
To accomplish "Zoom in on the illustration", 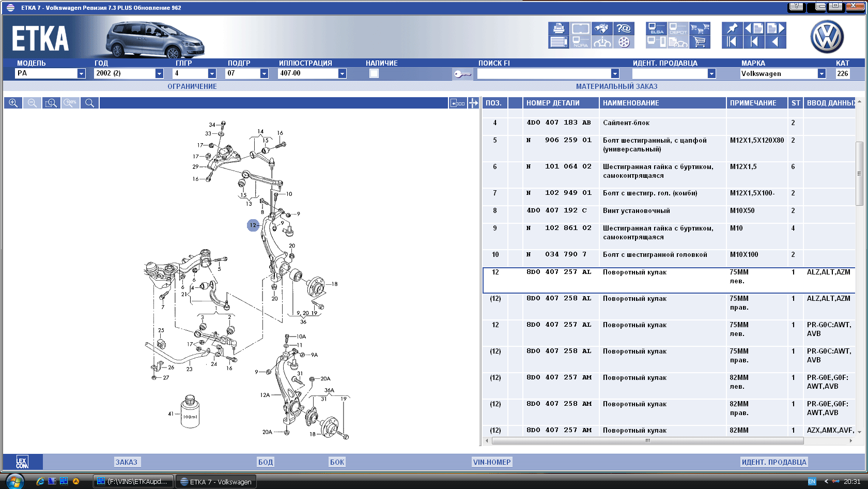I will point(13,103).
